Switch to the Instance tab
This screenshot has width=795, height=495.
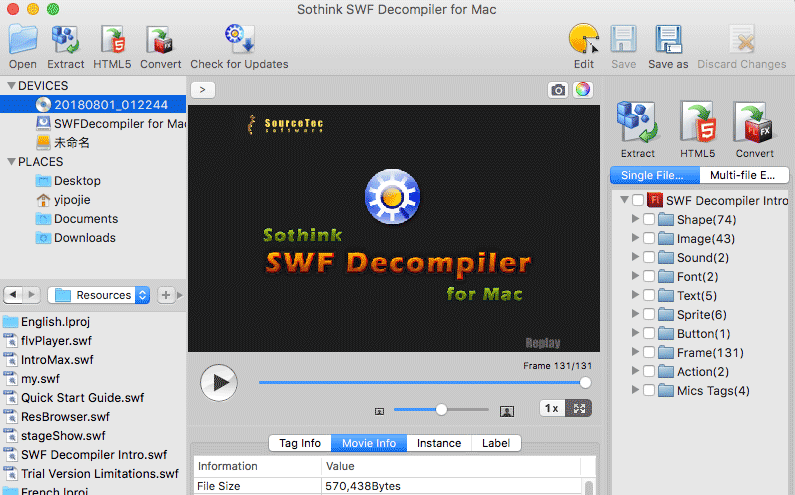coord(439,443)
